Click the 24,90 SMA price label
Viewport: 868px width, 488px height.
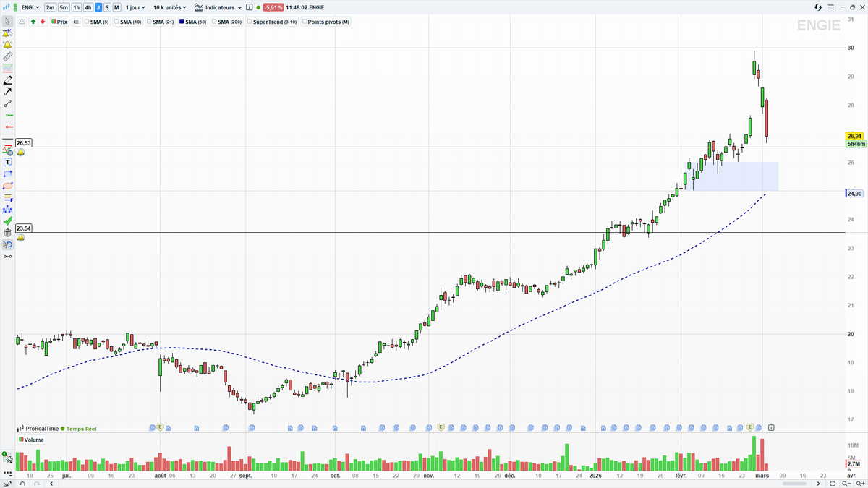854,193
